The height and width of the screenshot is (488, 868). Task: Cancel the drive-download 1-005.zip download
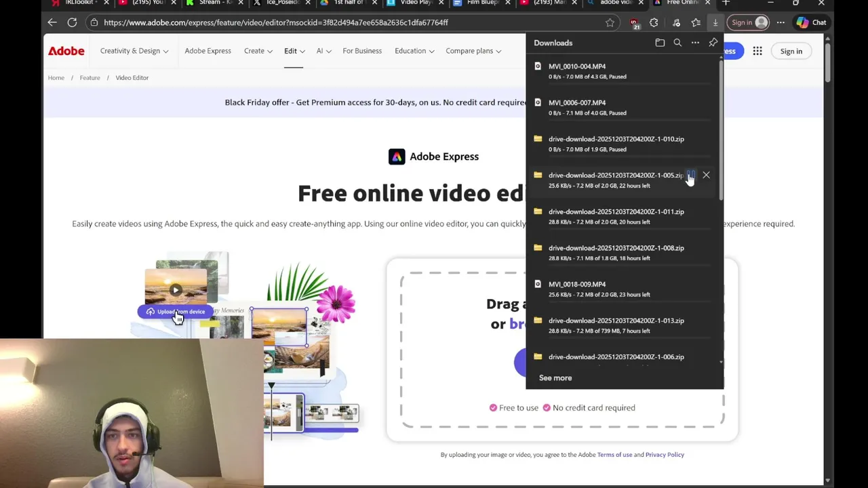click(706, 175)
